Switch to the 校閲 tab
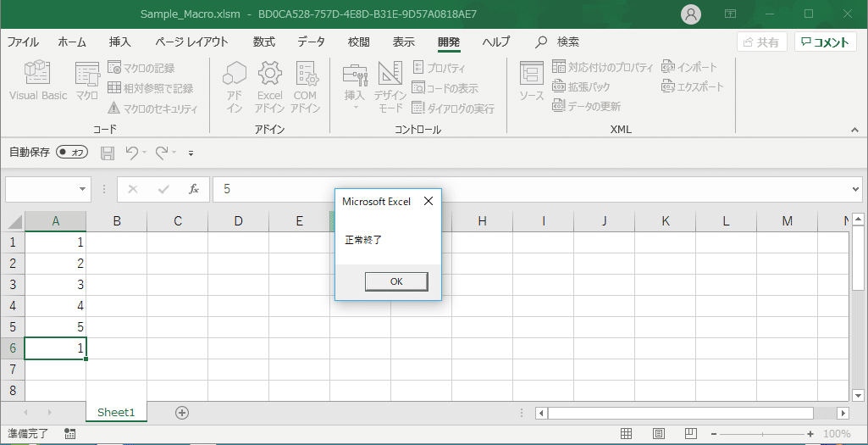 click(359, 42)
